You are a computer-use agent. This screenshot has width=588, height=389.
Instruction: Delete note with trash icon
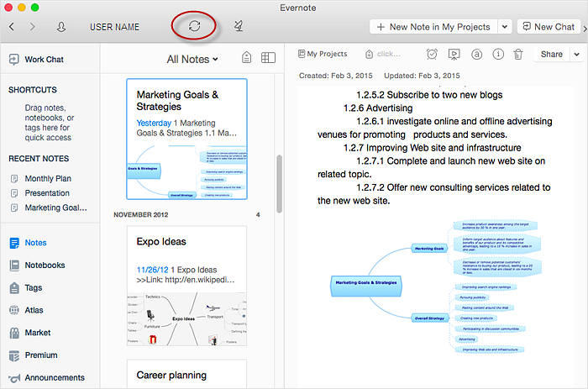tap(518, 55)
